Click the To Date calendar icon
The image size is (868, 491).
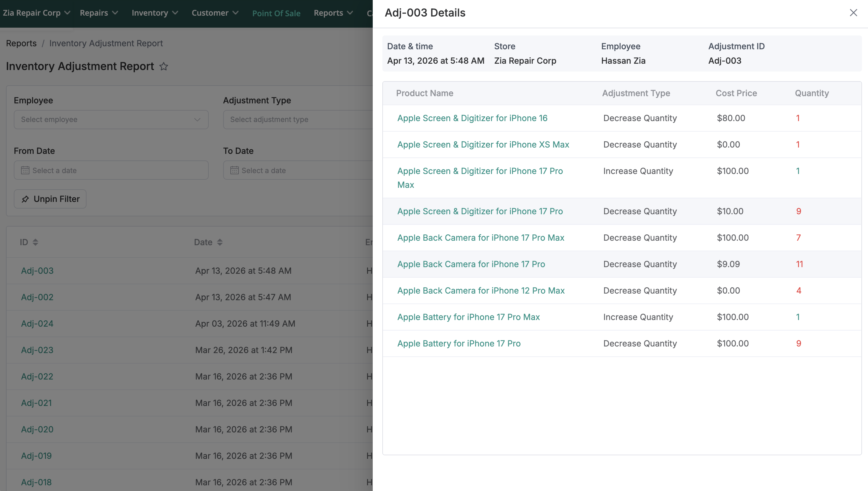pos(235,170)
